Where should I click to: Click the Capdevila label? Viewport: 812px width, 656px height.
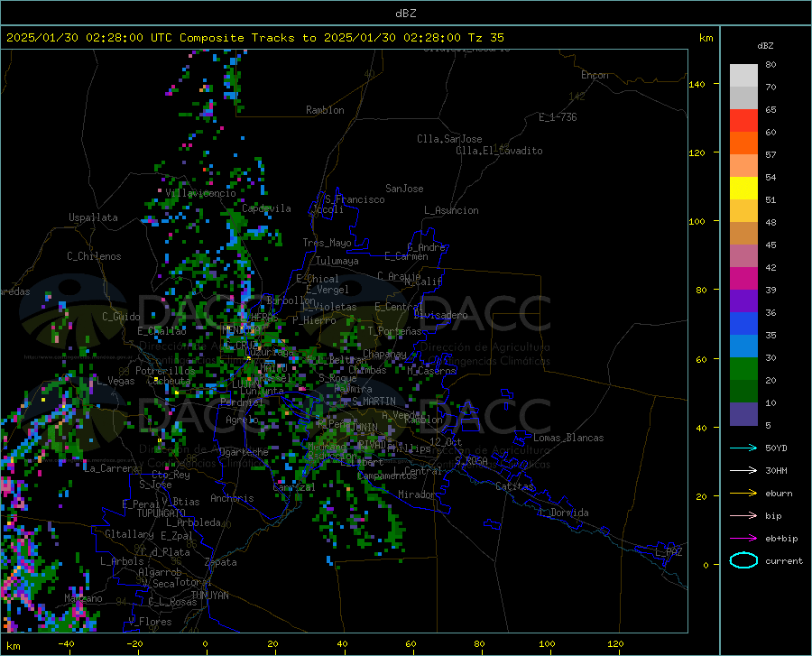(x=266, y=208)
